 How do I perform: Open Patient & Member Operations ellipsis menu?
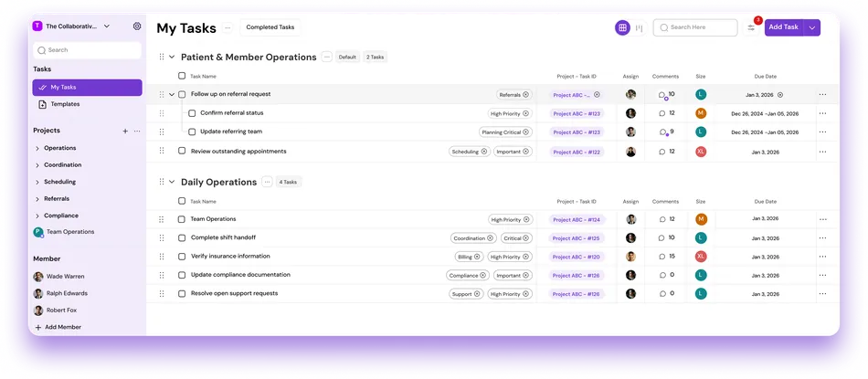[326, 57]
